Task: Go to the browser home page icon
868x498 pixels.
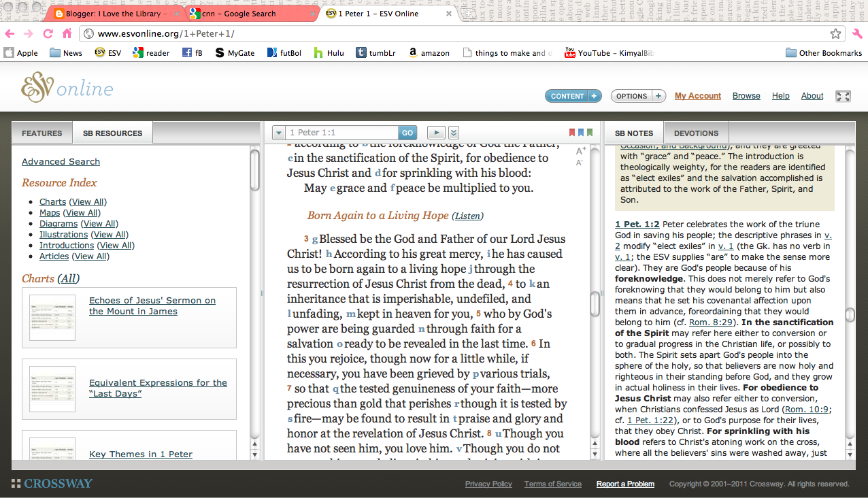Action: click(67, 33)
